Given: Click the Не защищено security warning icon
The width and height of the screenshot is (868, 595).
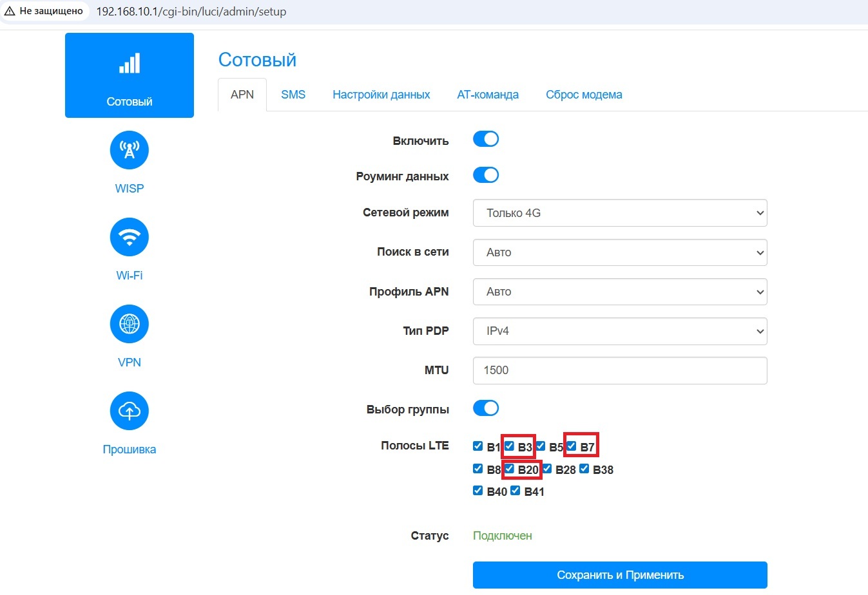Looking at the screenshot, I should coord(10,11).
